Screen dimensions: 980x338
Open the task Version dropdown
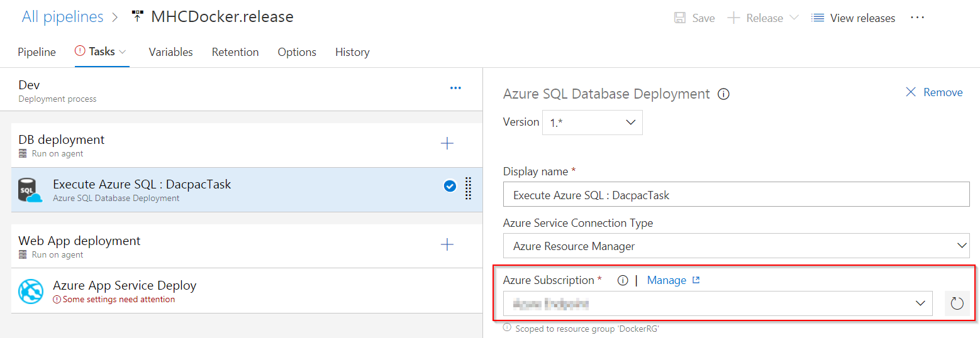tap(594, 123)
